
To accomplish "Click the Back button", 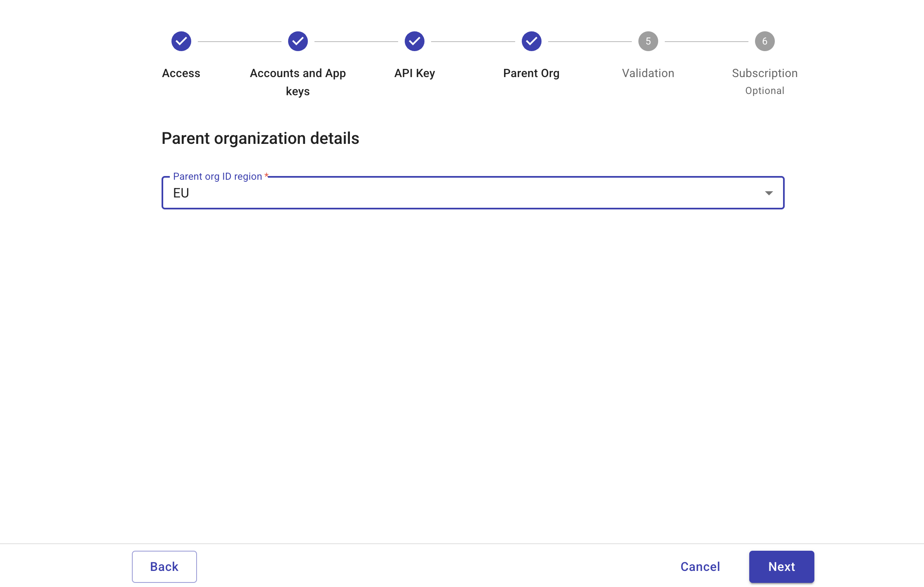I will coord(164,566).
